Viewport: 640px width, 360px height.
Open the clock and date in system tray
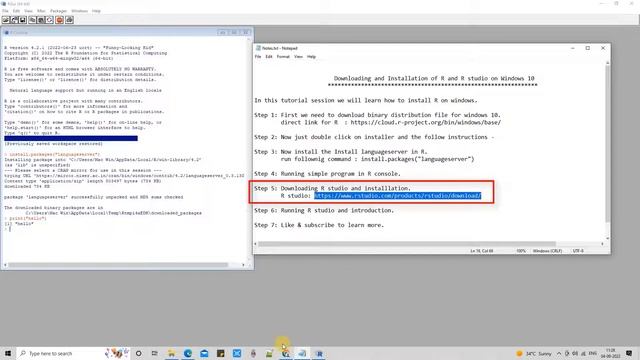pyautogui.click(x=611, y=353)
